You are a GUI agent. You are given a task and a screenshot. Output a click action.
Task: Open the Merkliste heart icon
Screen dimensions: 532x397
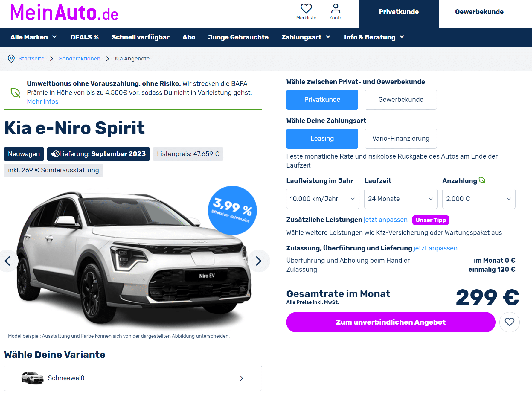306,9
